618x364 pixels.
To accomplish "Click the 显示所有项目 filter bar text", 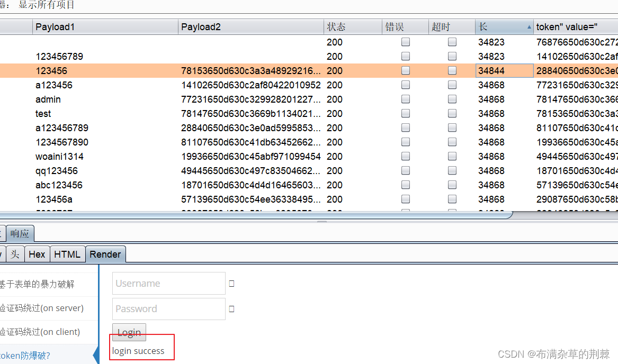I will click(47, 5).
